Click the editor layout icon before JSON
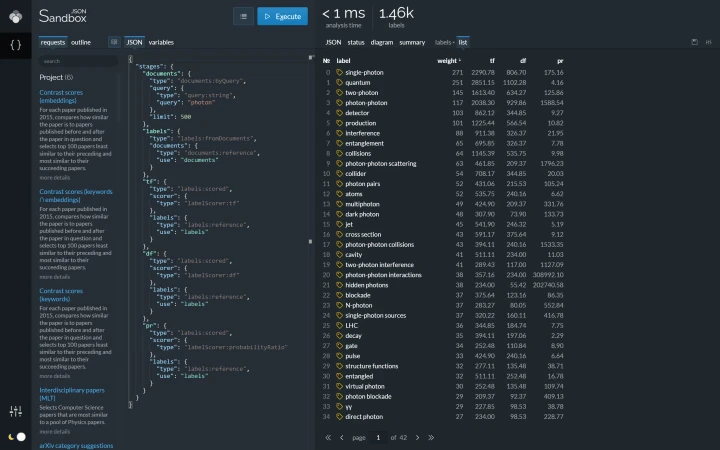720x450 pixels. (114, 42)
